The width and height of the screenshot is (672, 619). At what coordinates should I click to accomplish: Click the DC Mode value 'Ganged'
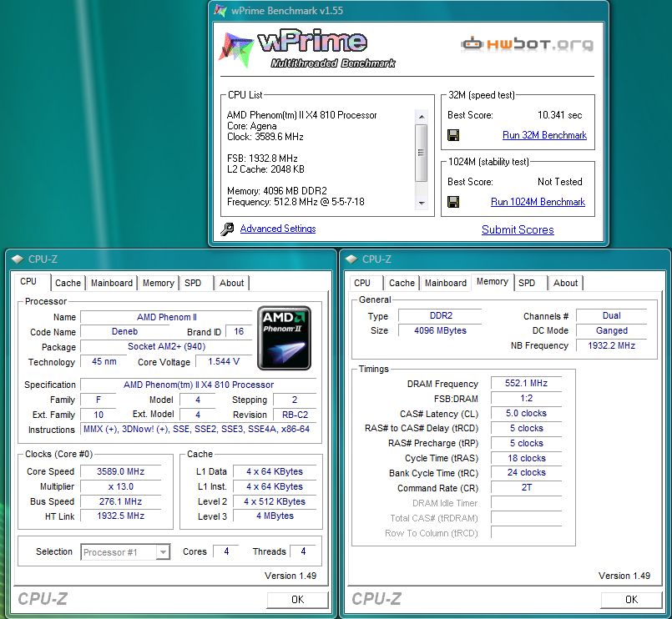(611, 330)
